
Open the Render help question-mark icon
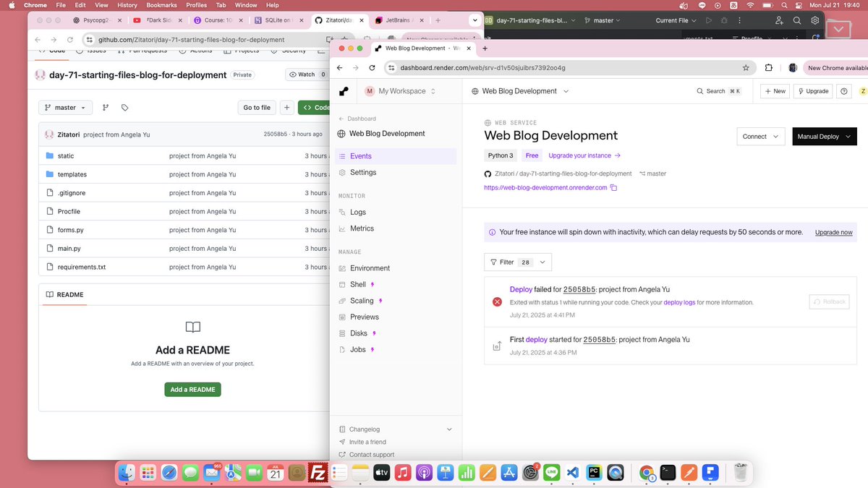[x=843, y=91]
